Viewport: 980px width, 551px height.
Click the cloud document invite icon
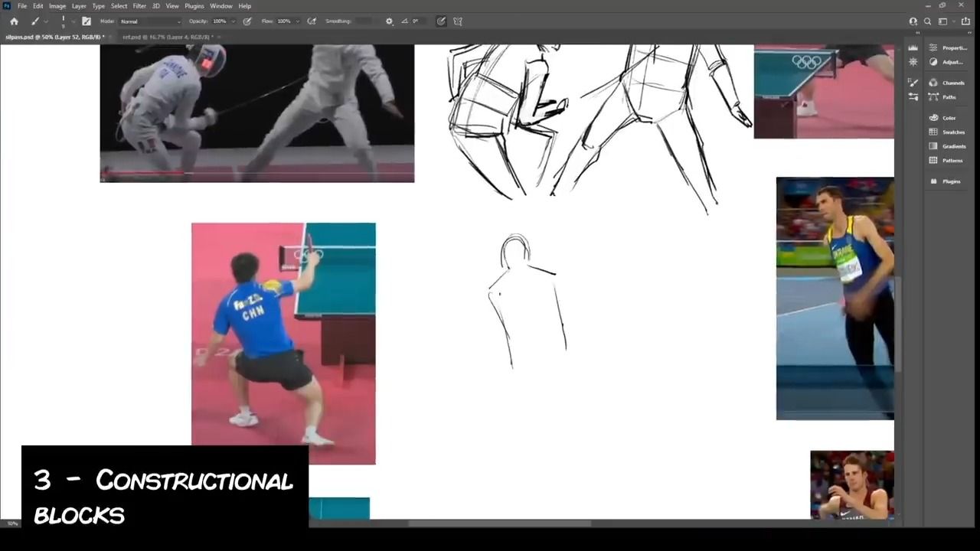click(x=913, y=21)
